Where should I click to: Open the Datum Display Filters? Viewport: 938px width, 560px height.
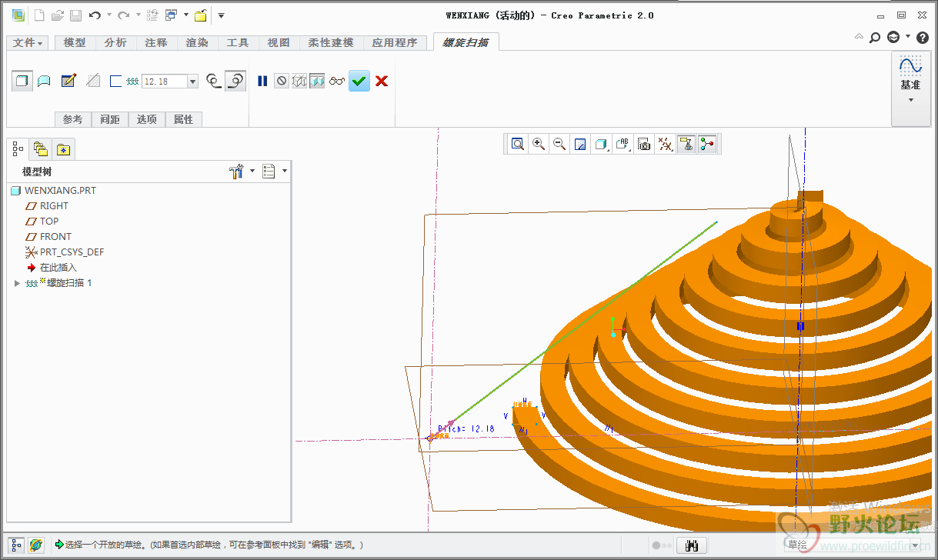[x=665, y=144]
